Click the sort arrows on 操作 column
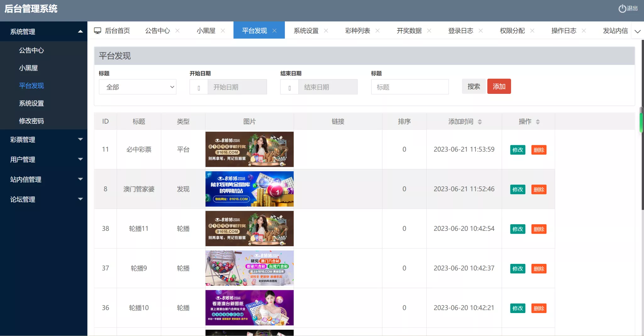 click(x=538, y=122)
